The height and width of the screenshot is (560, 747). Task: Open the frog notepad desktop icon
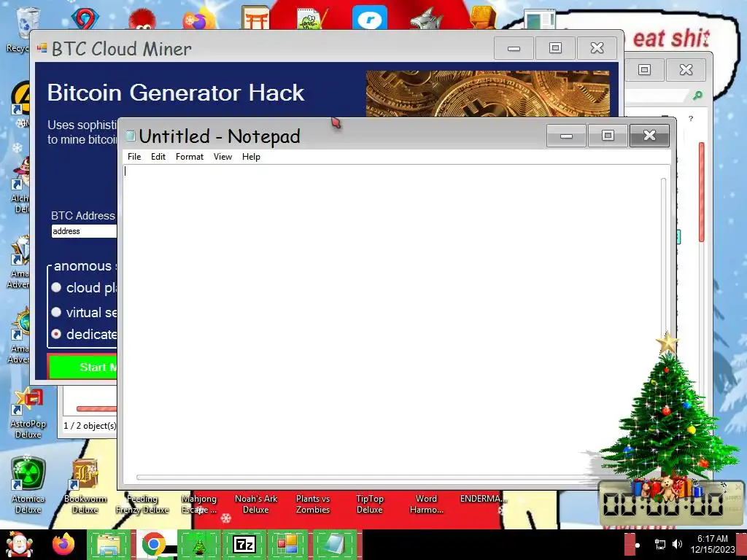point(312,19)
